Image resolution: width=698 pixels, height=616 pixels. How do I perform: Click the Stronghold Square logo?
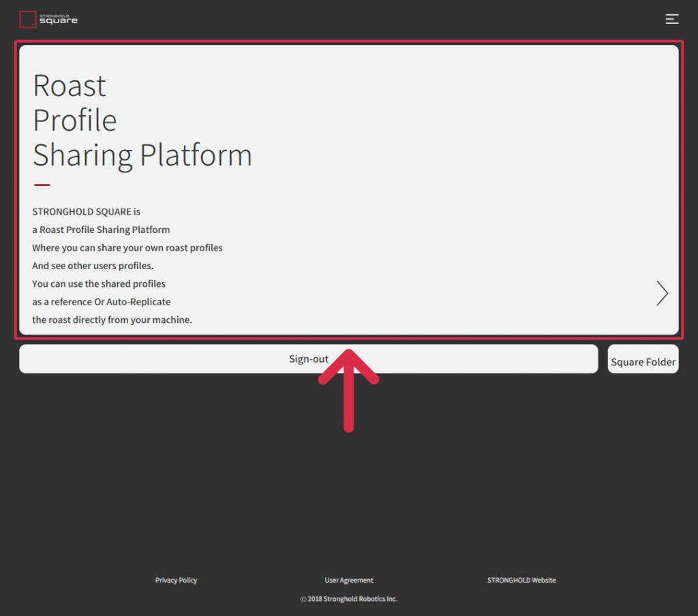[48, 20]
